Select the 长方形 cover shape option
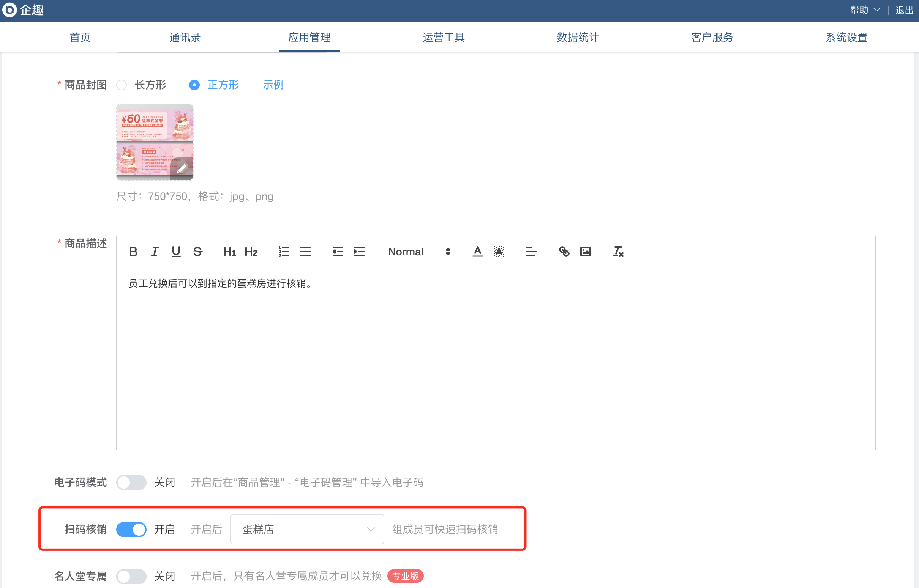 (122, 85)
